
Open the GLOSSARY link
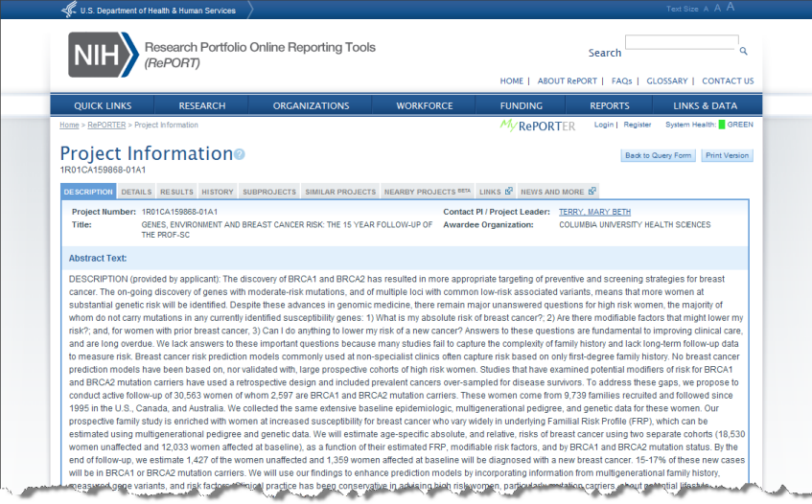[x=667, y=80]
